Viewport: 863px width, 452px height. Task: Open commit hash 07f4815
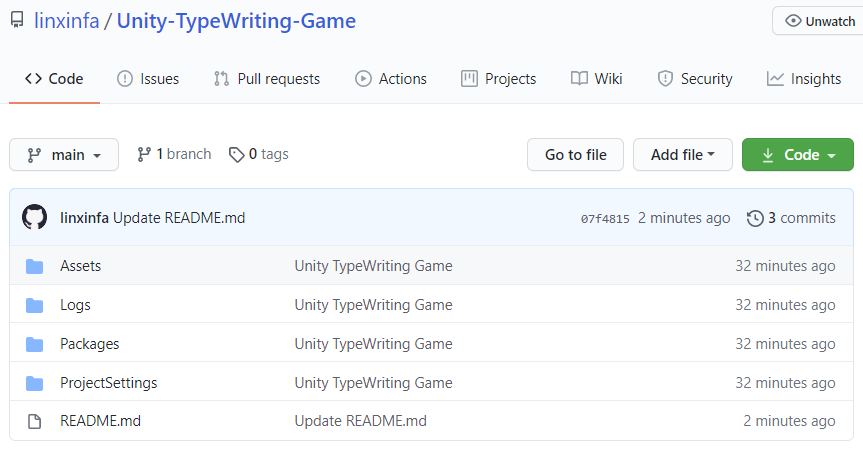pos(605,219)
